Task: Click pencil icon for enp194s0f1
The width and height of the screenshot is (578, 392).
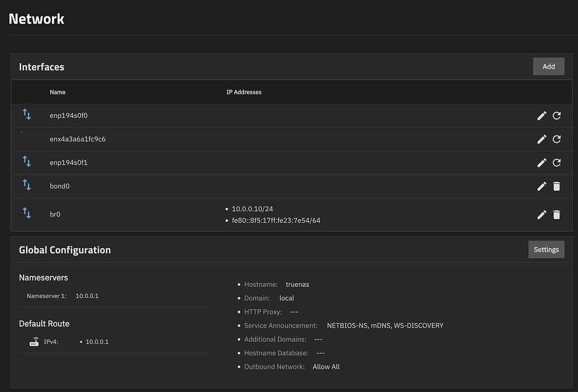Action: (x=541, y=162)
